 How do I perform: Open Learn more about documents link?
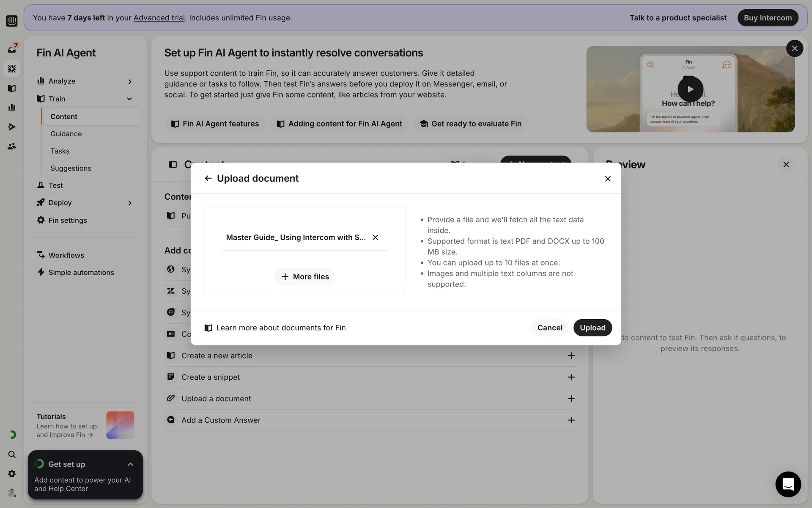[x=281, y=328]
